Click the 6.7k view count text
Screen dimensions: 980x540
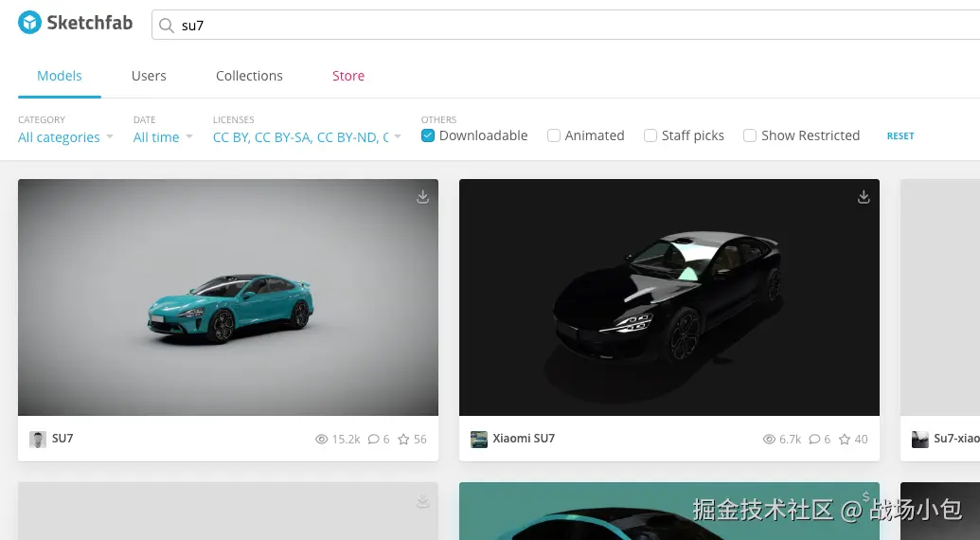coord(791,440)
